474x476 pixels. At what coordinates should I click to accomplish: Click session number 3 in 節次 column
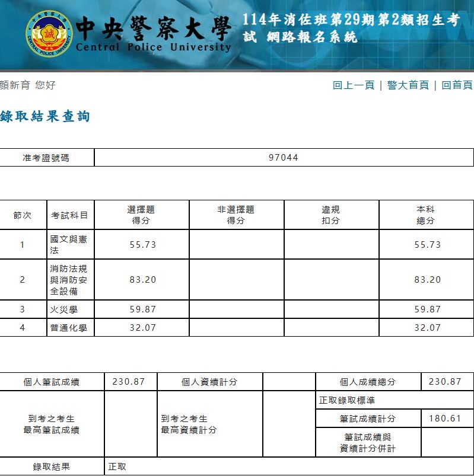(22, 309)
